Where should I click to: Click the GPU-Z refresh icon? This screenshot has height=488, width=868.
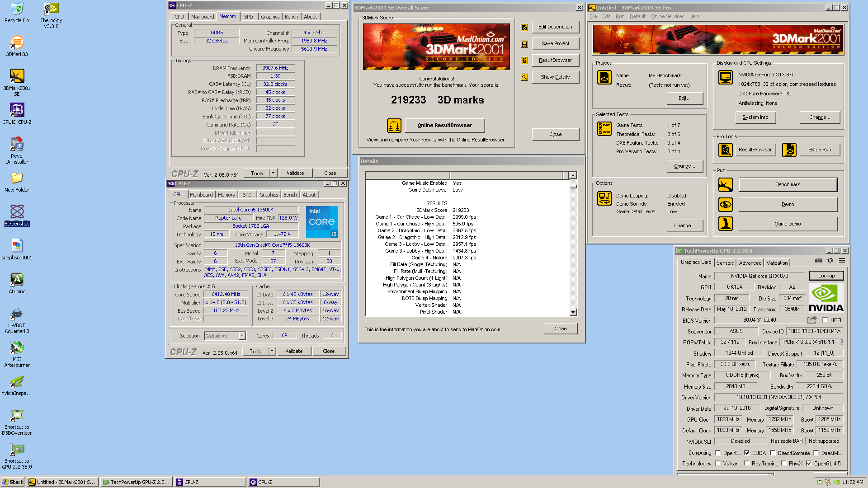point(830,261)
